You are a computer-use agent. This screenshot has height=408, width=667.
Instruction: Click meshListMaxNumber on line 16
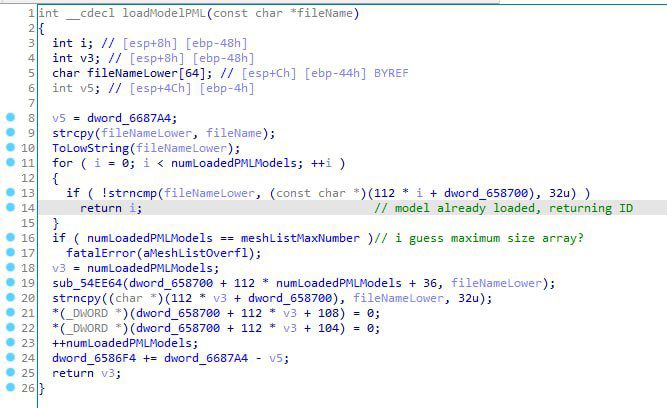coord(300,238)
